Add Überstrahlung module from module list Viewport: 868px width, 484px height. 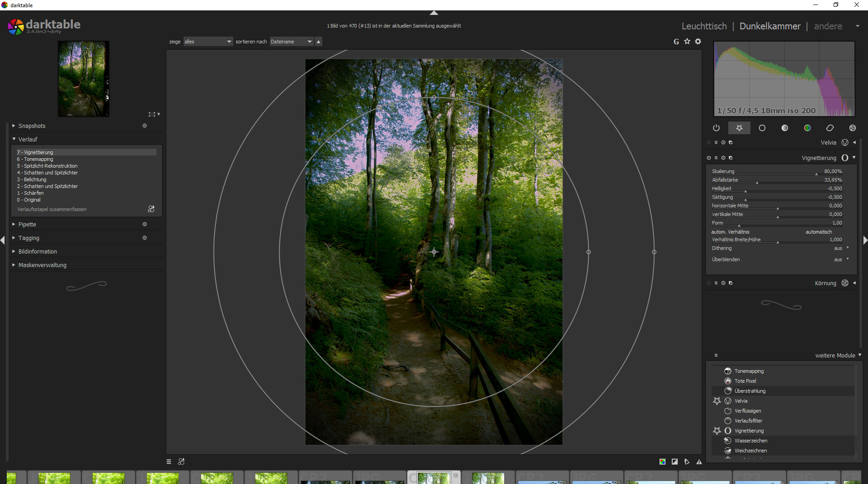(783, 391)
